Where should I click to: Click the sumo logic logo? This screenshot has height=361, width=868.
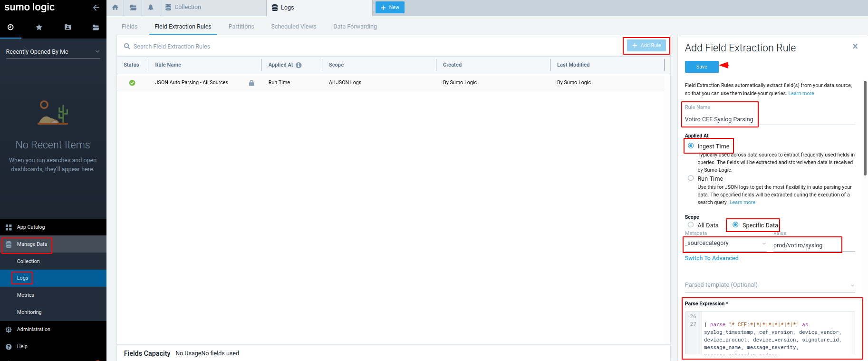29,7
